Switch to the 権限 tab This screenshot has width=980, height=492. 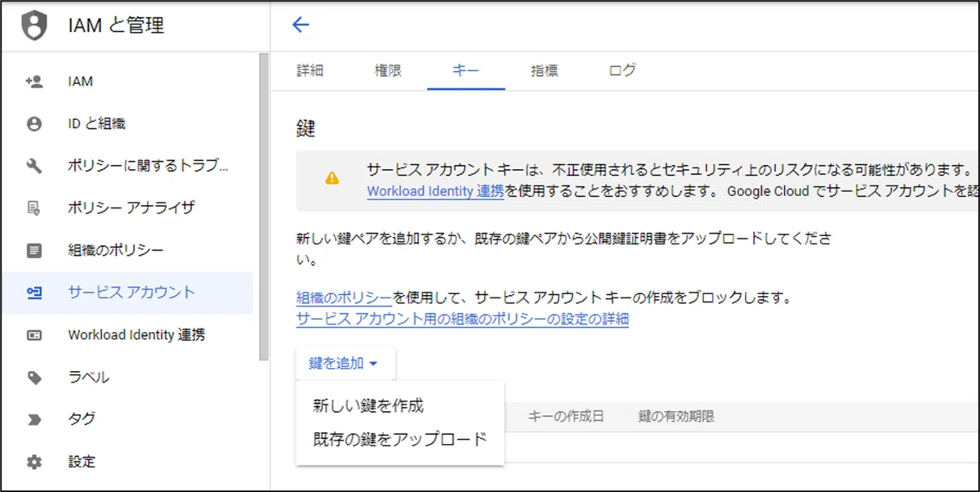pos(388,70)
